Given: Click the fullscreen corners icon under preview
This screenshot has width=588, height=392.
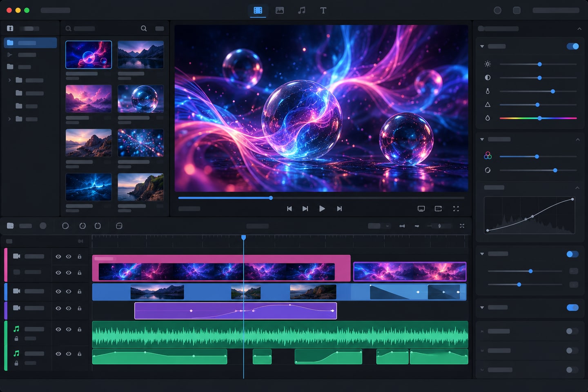Looking at the screenshot, I should coord(456,209).
